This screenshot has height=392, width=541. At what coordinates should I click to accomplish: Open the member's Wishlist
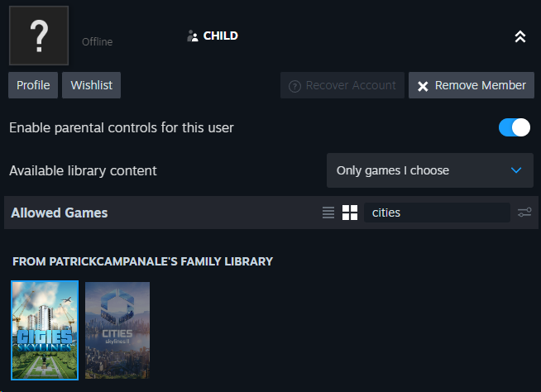point(92,85)
